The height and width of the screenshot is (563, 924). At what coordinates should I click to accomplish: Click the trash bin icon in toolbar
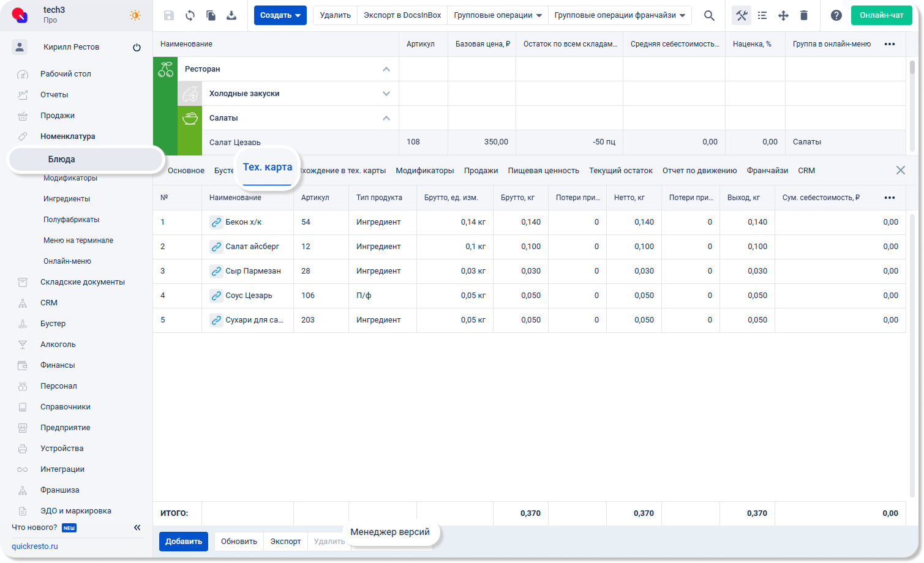tap(804, 15)
